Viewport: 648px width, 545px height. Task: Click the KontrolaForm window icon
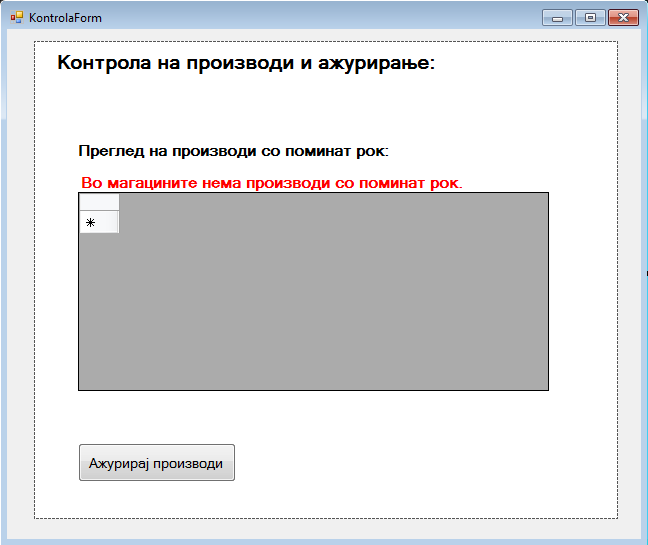(x=16, y=17)
